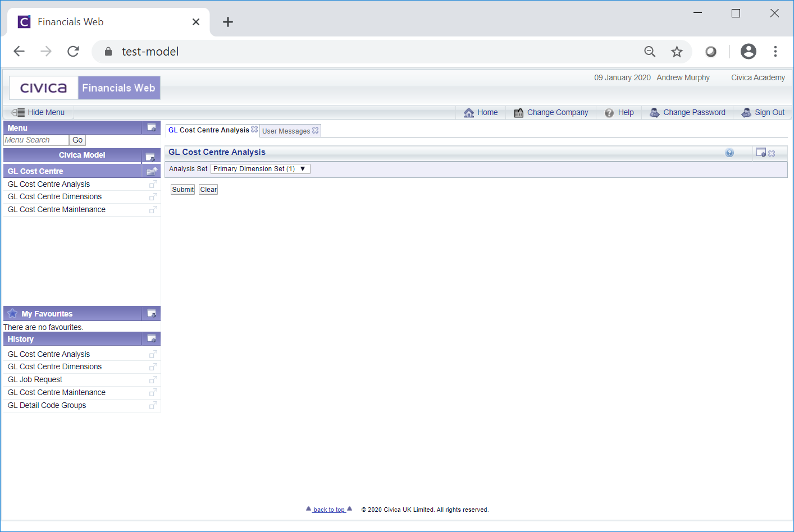Open the Analysis Set dropdown
The height and width of the screenshot is (532, 794).
tap(261, 169)
